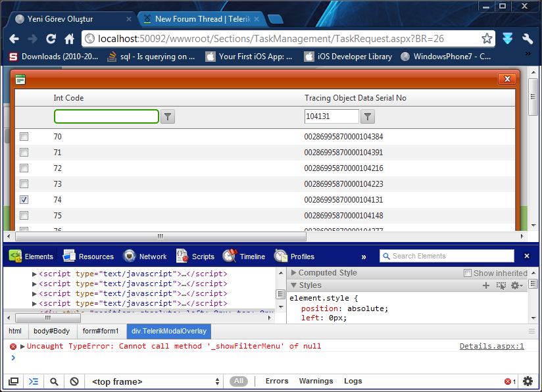
Task: Expand the first script node
Action: tap(34, 274)
